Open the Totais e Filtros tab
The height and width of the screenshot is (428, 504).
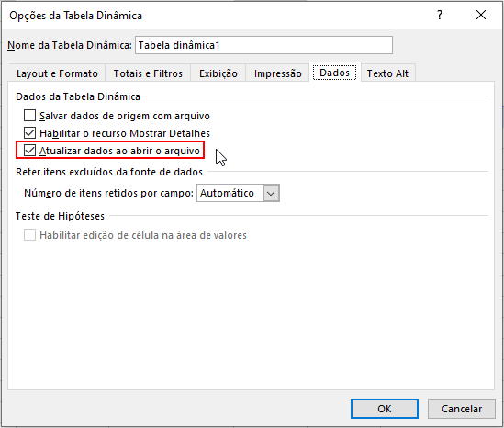[148, 73]
